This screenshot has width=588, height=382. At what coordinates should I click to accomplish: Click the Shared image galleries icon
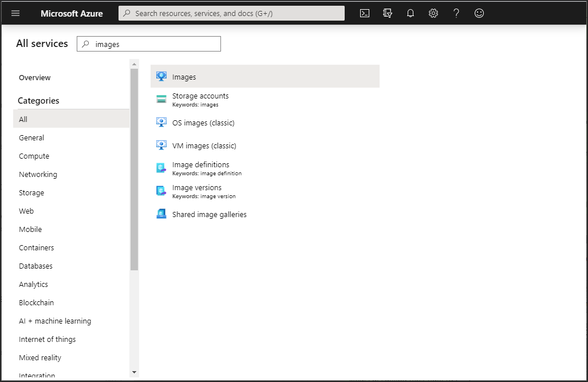161,214
